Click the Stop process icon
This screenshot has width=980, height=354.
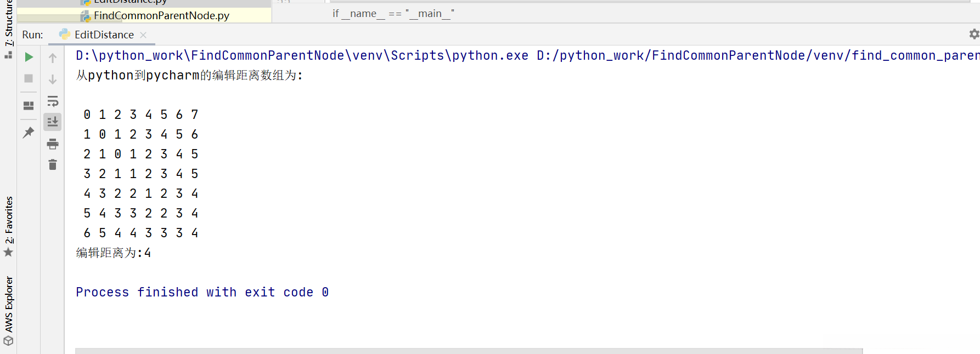click(x=29, y=79)
